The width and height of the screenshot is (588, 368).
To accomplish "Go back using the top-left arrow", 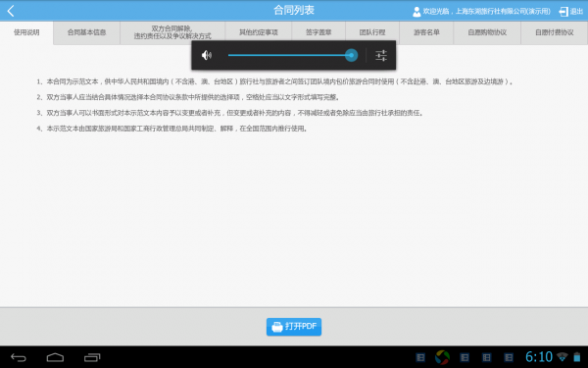I will (11, 11).
